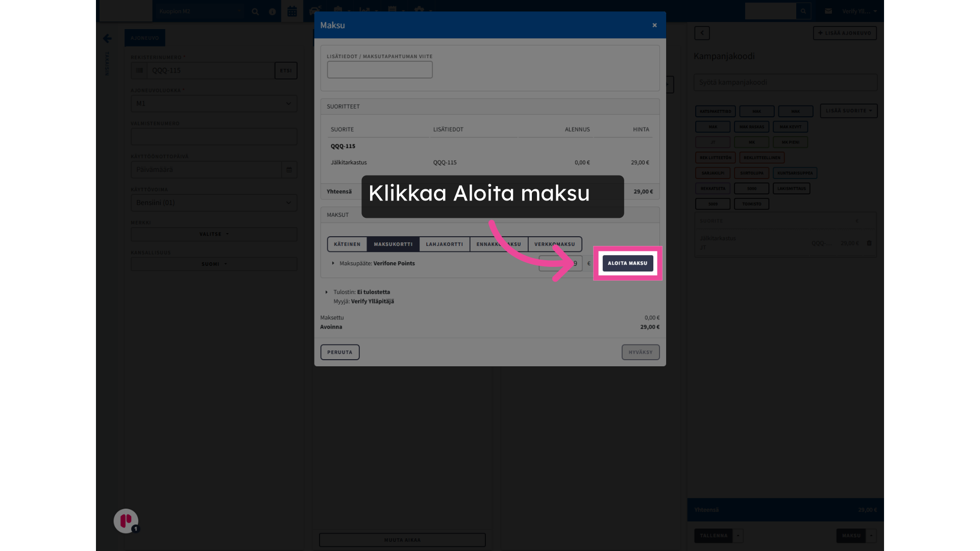
Task: Open the Merkki Valitse dropdown
Action: click(214, 234)
